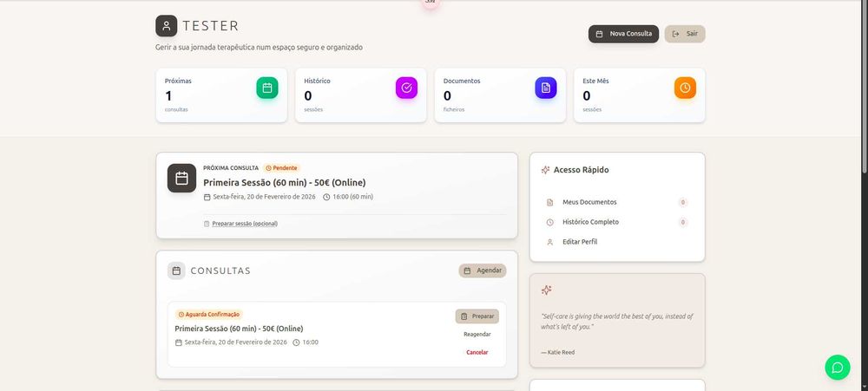This screenshot has height=391, width=868.
Task: Click the dark calendar icon of Próxima Consulta
Action: (x=181, y=178)
